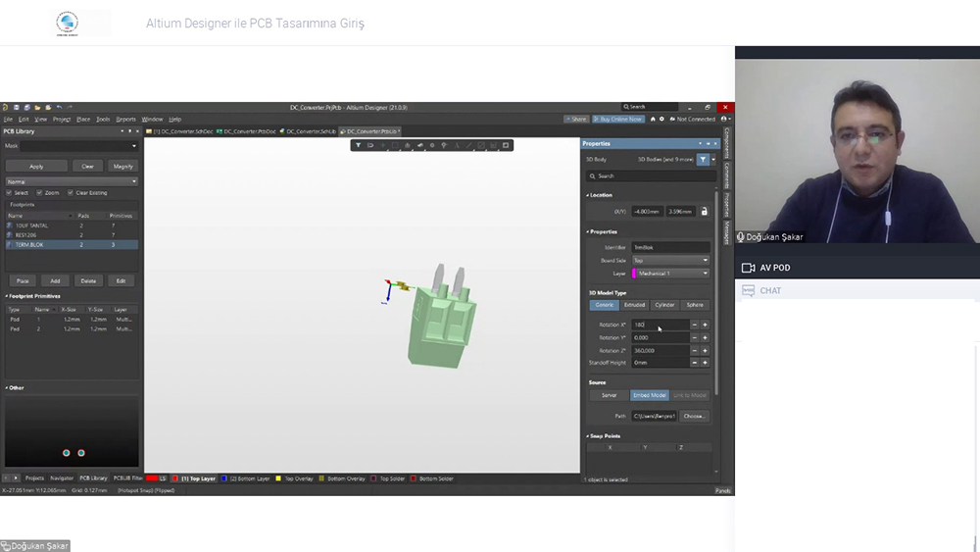The image size is (980, 552).
Task: Click the place fill region icon in the viewport toolbar
Action: (x=481, y=146)
